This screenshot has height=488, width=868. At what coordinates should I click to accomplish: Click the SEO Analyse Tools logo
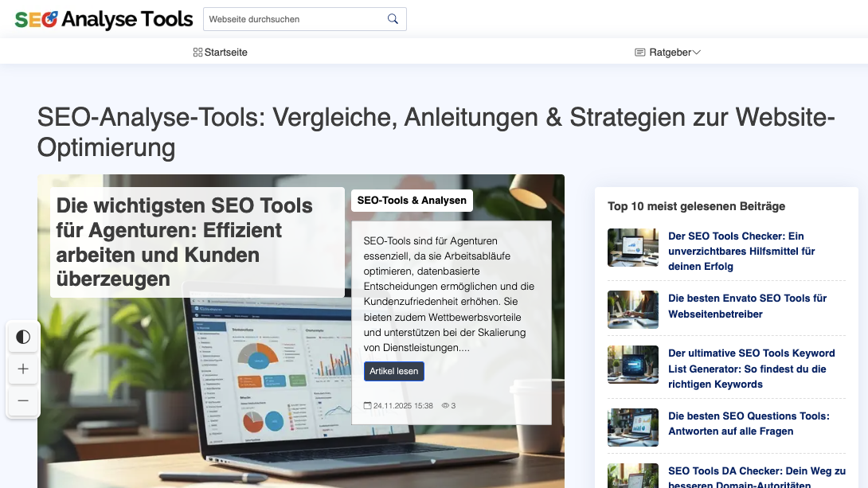[102, 19]
